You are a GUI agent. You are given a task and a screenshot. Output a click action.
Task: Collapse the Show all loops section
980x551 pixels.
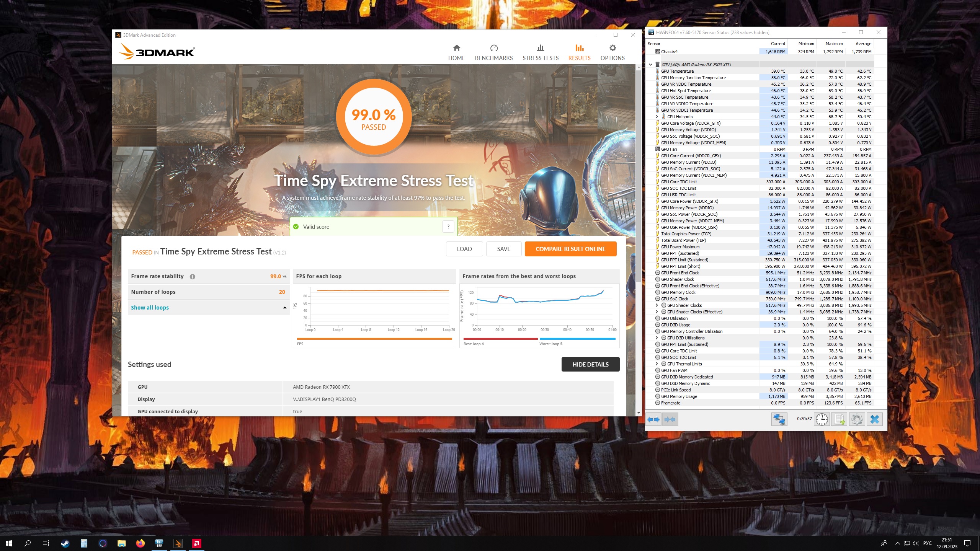(x=285, y=308)
